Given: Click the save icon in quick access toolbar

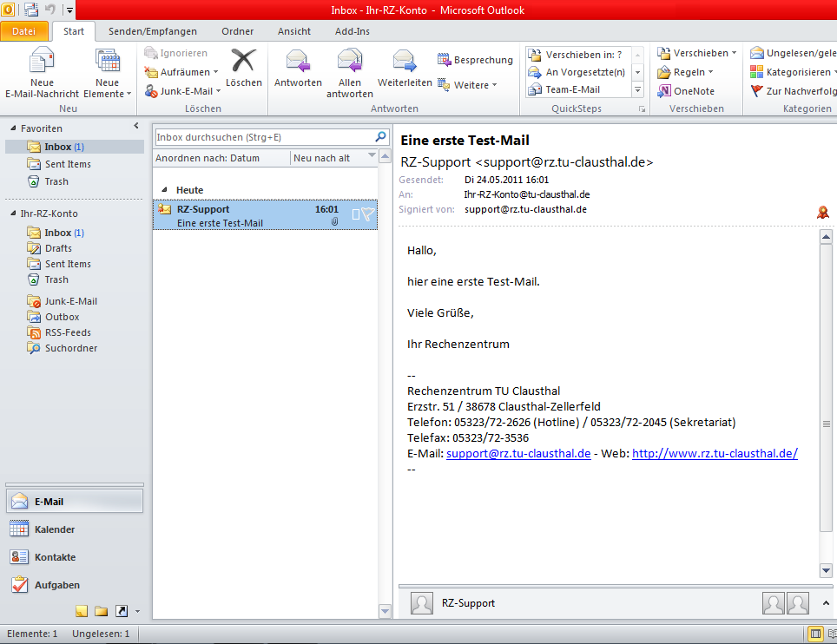Looking at the screenshot, I should (31, 10).
